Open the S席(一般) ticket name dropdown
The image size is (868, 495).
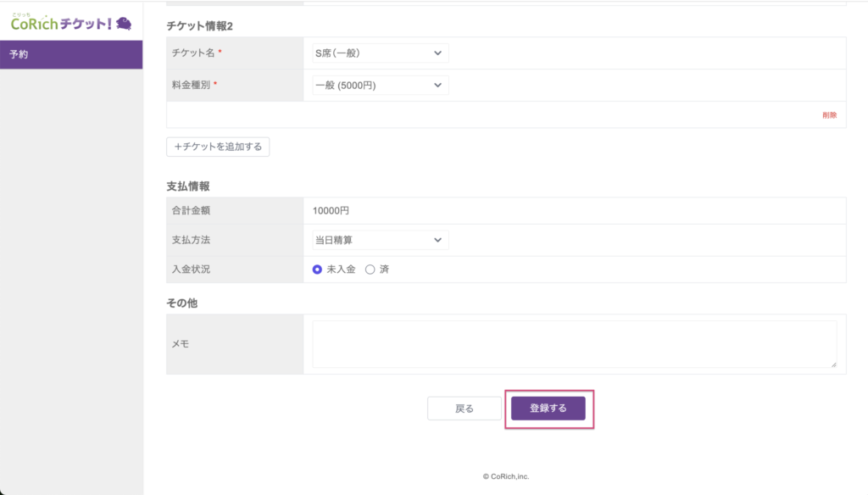coord(379,53)
